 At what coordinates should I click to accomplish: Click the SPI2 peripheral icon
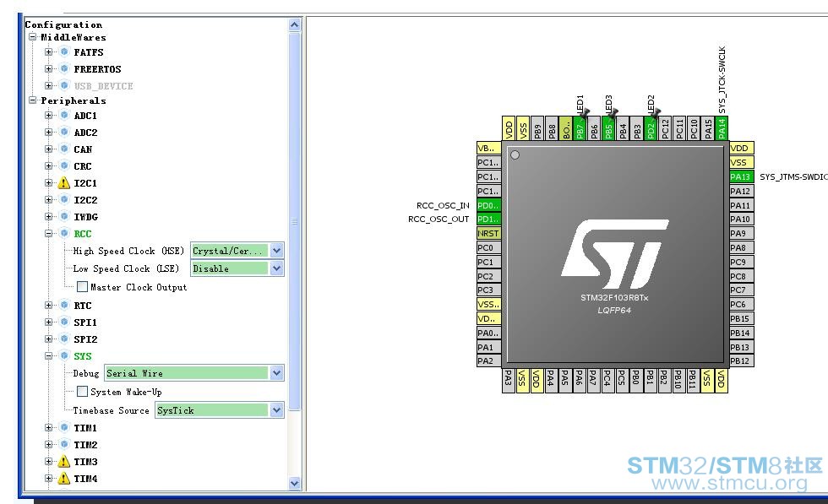point(64,339)
